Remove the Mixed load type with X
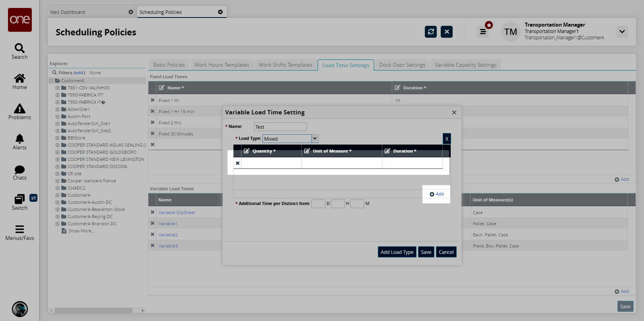644x321 pixels. pyautogui.click(x=447, y=139)
